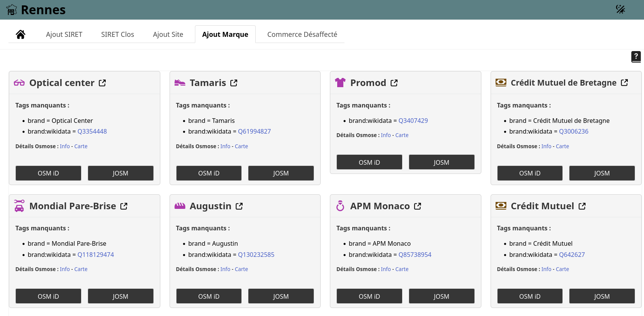Open Crédit Mutuel de Bretagne external link icon
Viewport: 644px width, 316px height.
624,83
